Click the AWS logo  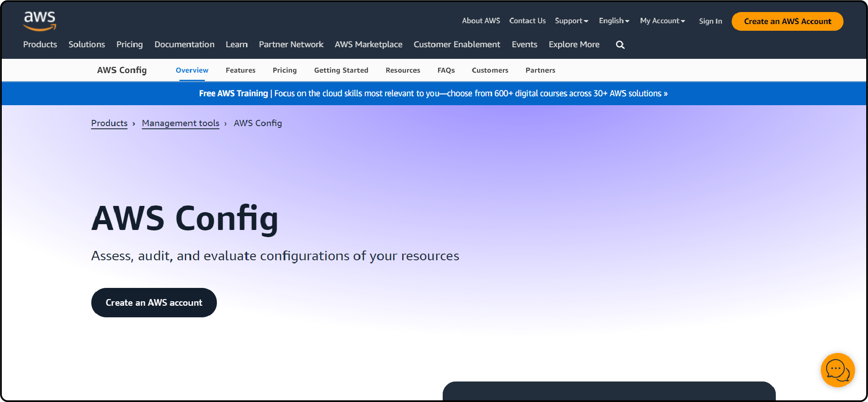[x=40, y=21]
